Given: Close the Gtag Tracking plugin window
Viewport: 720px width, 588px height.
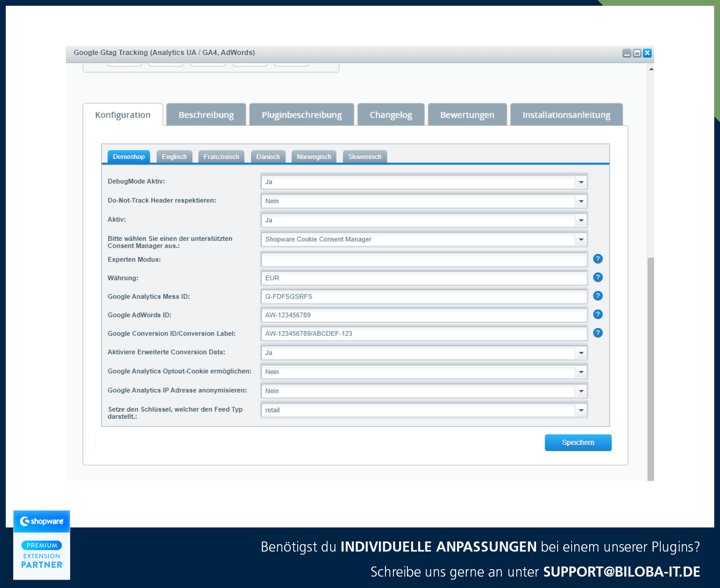Looking at the screenshot, I should [647, 53].
